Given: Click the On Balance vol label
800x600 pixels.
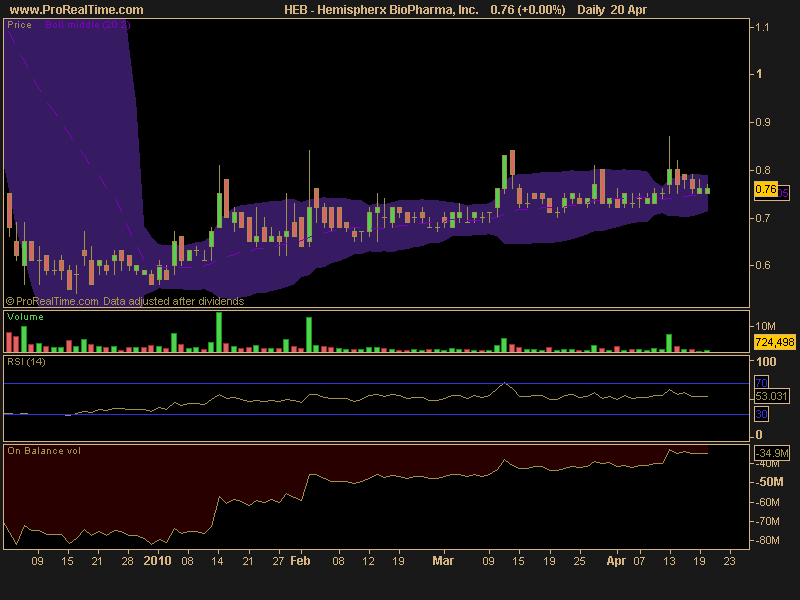Looking at the screenshot, I should (x=44, y=451).
